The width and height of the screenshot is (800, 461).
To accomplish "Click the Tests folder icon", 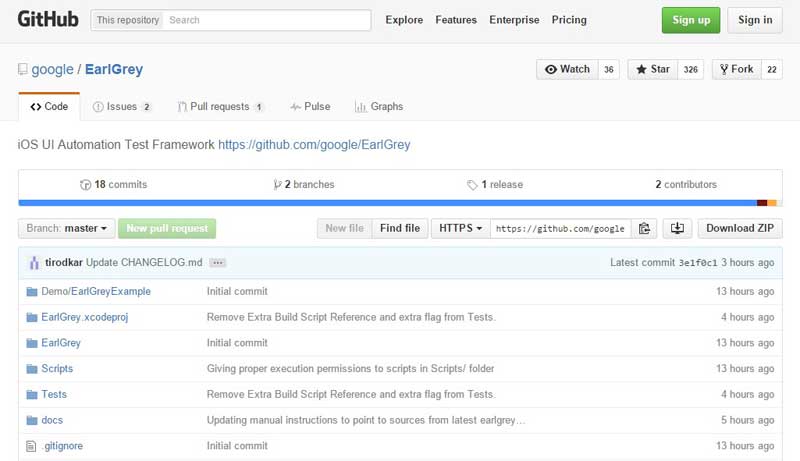I will [32, 395].
